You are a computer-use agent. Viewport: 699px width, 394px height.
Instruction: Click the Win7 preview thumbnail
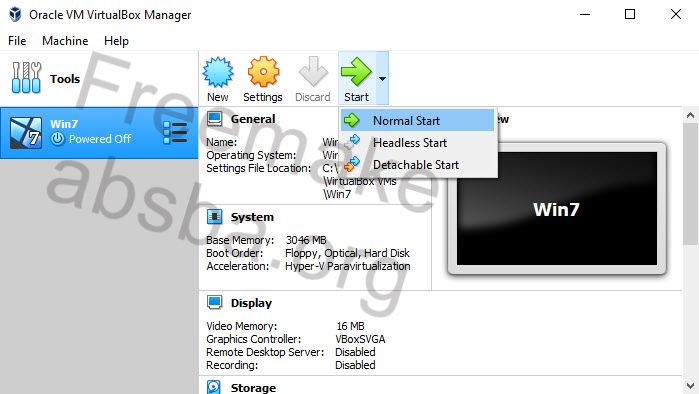pos(557,209)
